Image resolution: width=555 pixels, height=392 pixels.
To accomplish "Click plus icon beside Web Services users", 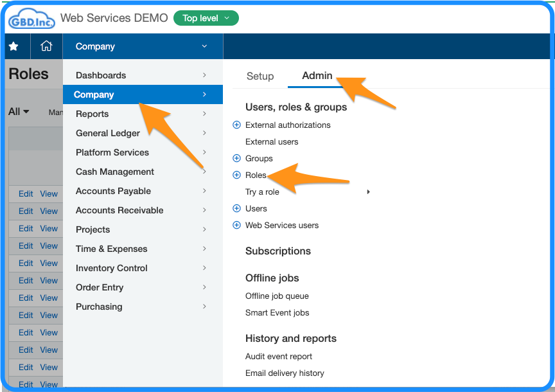I will pyautogui.click(x=236, y=225).
